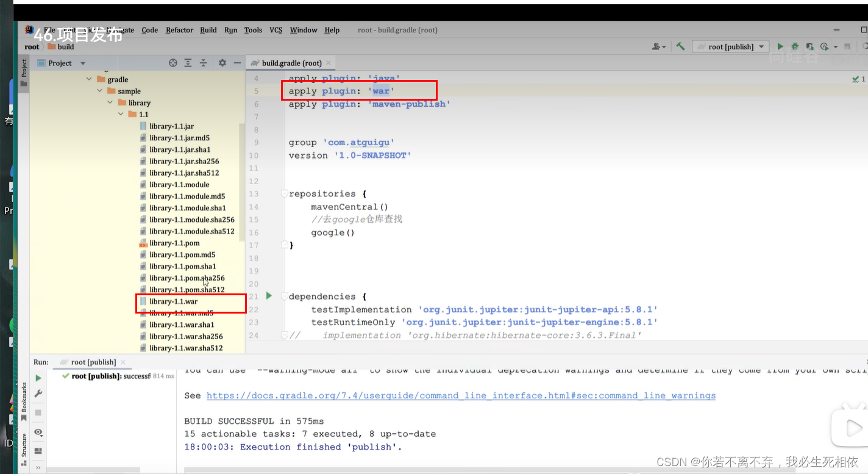Select the build.gradle (root) editor tab
The image size is (868, 474).
pos(291,63)
